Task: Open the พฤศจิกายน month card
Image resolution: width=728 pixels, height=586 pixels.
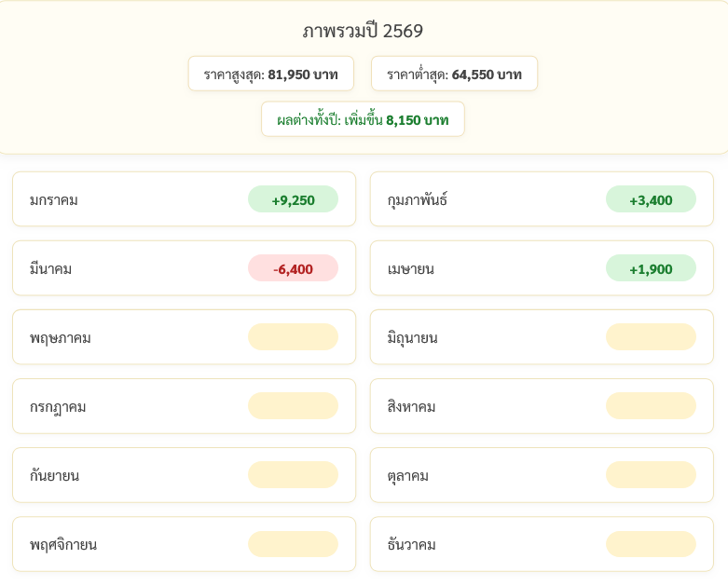Action: pos(184,544)
